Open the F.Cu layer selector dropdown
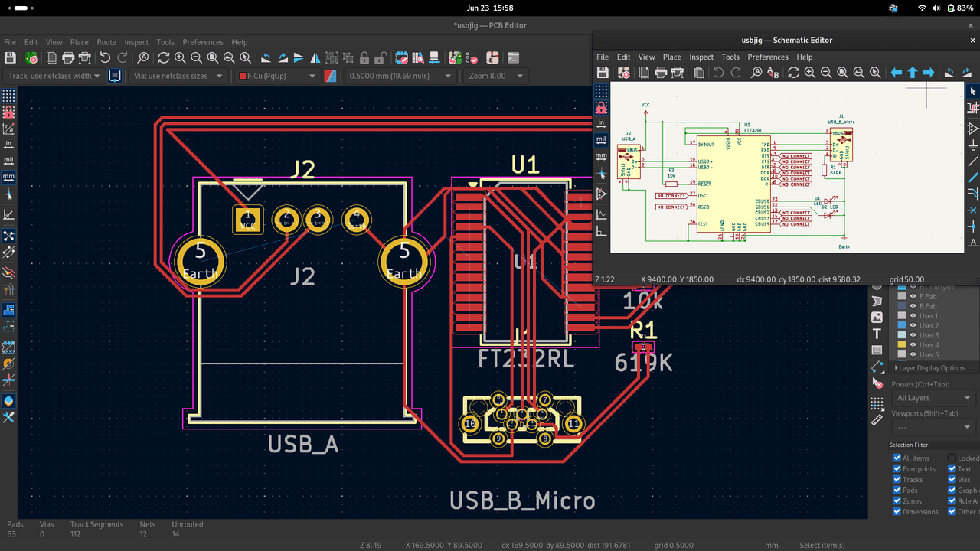Image resolution: width=980 pixels, height=551 pixels. 277,76
